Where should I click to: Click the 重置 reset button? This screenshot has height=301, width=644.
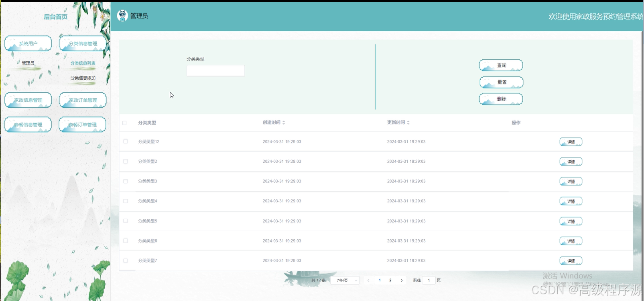click(502, 82)
